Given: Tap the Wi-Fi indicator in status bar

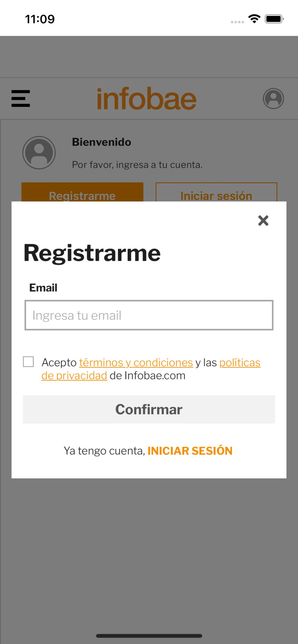Looking at the screenshot, I should [x=254, y=18].
